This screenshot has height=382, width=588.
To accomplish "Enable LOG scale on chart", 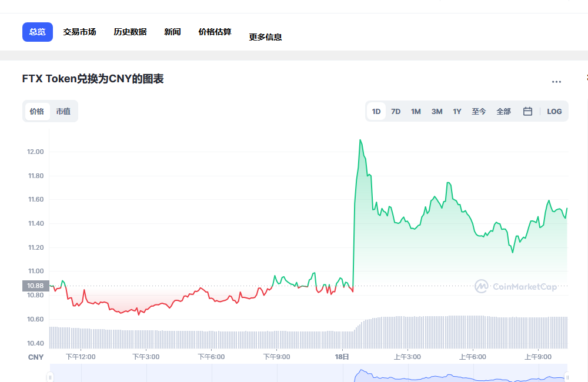I will click(x=554, y=111).
